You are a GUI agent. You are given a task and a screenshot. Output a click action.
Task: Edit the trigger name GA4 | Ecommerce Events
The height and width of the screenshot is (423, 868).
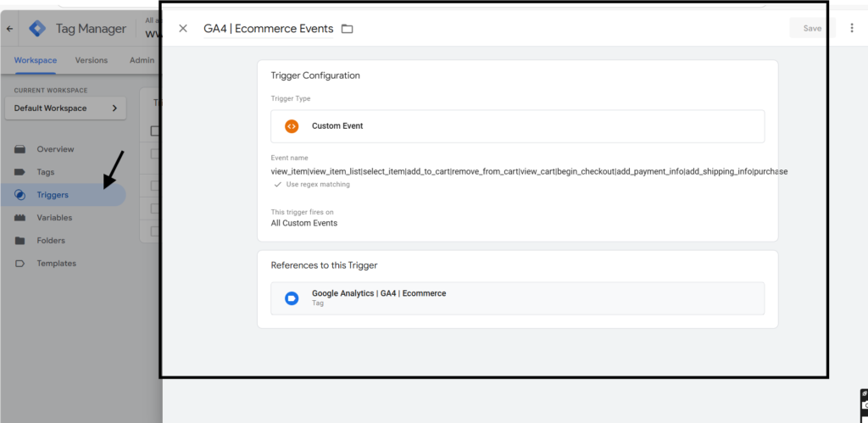[269, 29]
